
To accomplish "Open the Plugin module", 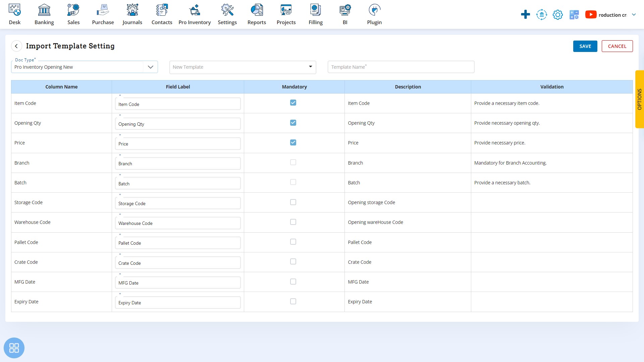I will [x=374, y=15].
